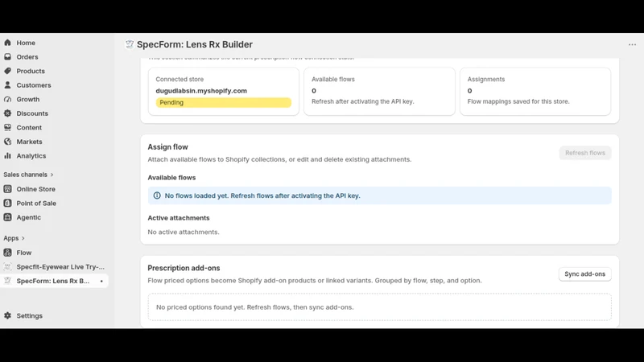Go to Markets
Image resolution: width=644 pixels, height=362 pixels.
(29, 142)
